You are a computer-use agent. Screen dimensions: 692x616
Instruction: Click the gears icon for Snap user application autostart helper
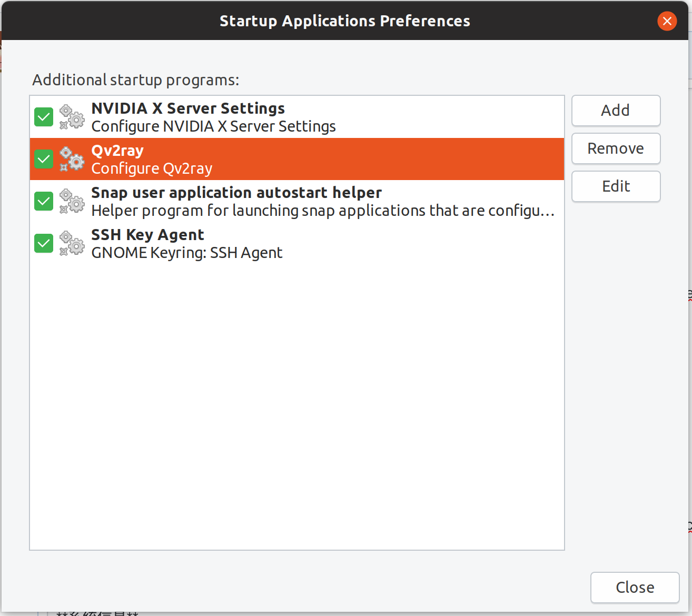72,201
